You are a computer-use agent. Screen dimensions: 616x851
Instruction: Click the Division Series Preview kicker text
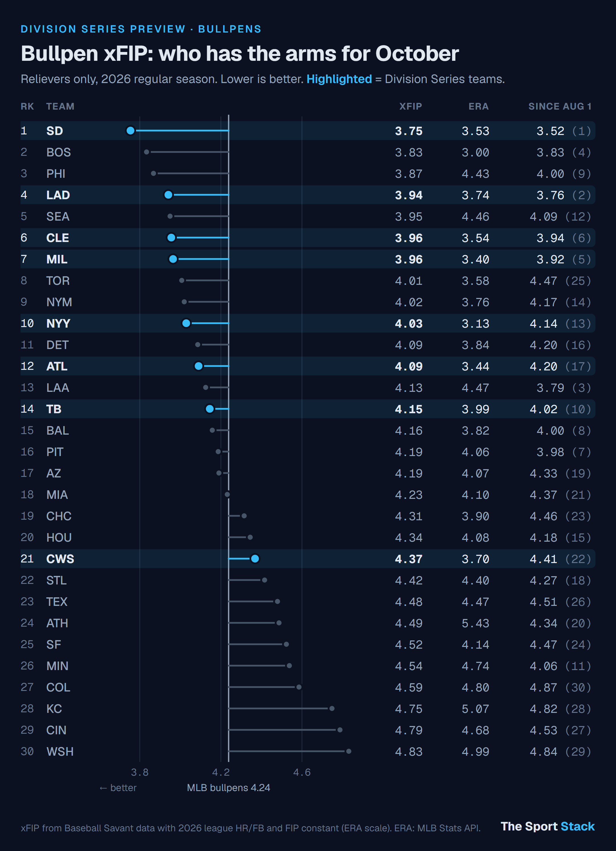(141, 29)
